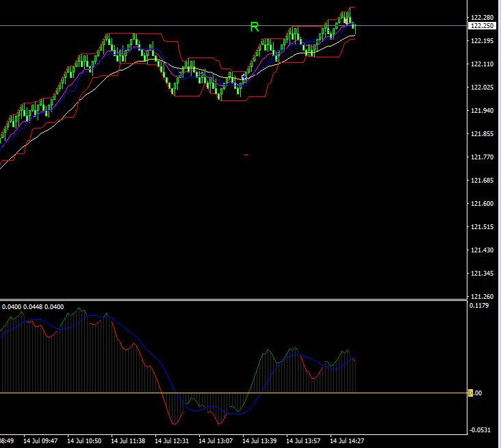Click the green R marker on chart

255,27
